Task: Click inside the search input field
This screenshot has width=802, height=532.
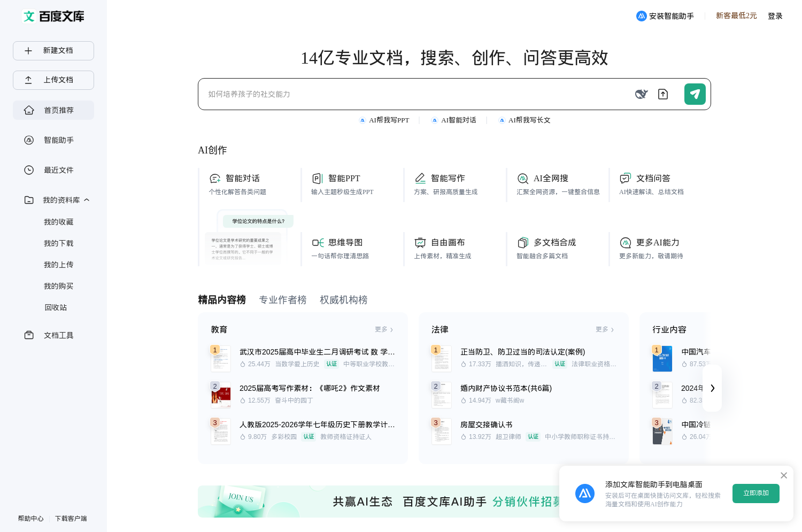Action: pyautogui.click(x=374, y=94)
